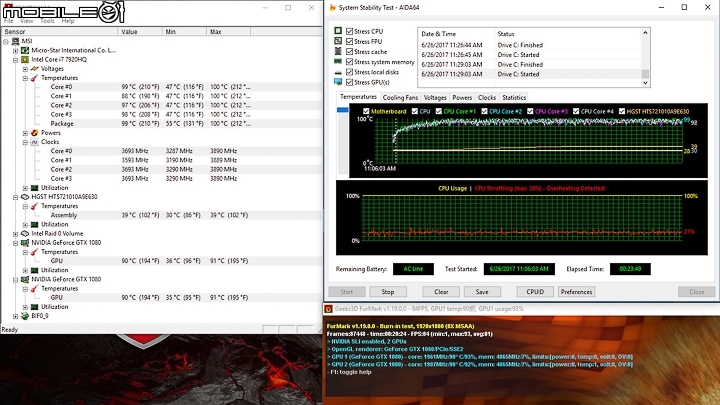This screenshot has height=405, width=720.
Task: Click the memory icon beside Stress system memory
Action: coord(338,62)
